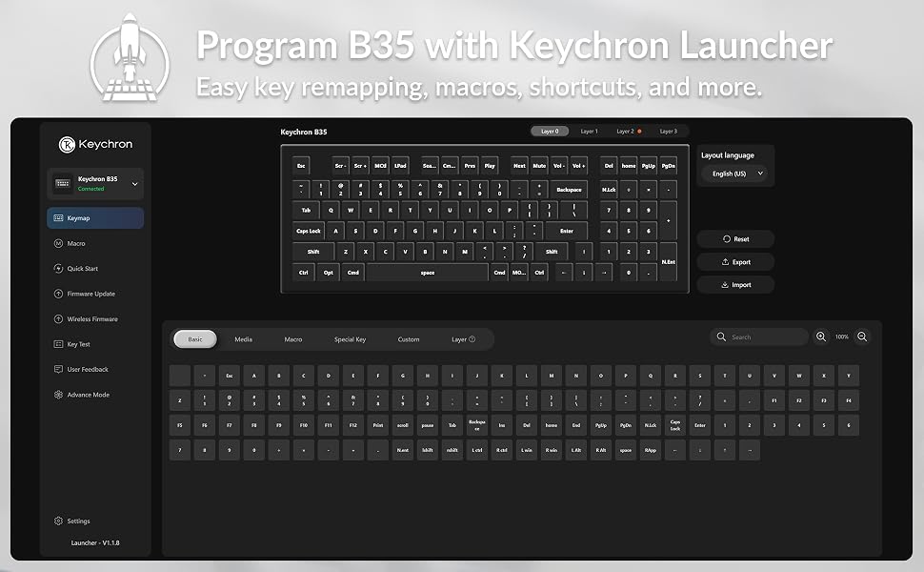Choose the scroll keycode in palette
This screenshot has width=924, height=572.
click(x=403, y=425)
